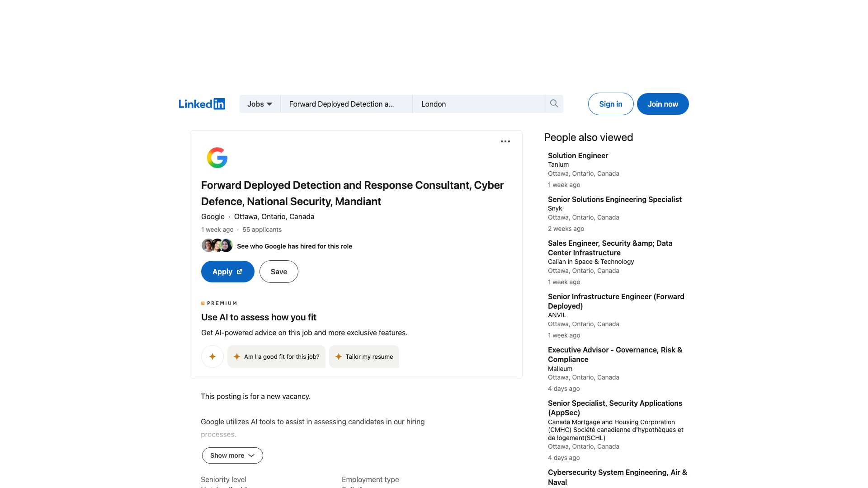Click the round AI sparkle icon button
This screenshot has height=488, width=868.
[x=212, y=357]
